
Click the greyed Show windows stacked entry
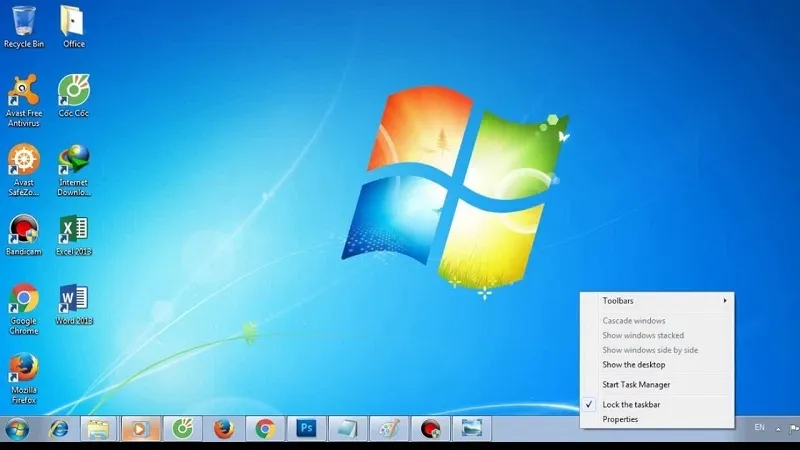(x=657, y=336)
